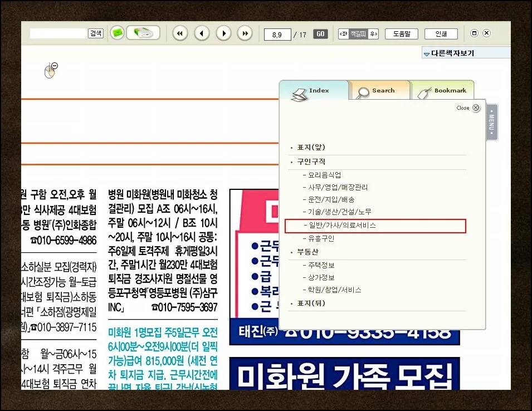Open the 주택정보 index entry

tap(318, 265)
